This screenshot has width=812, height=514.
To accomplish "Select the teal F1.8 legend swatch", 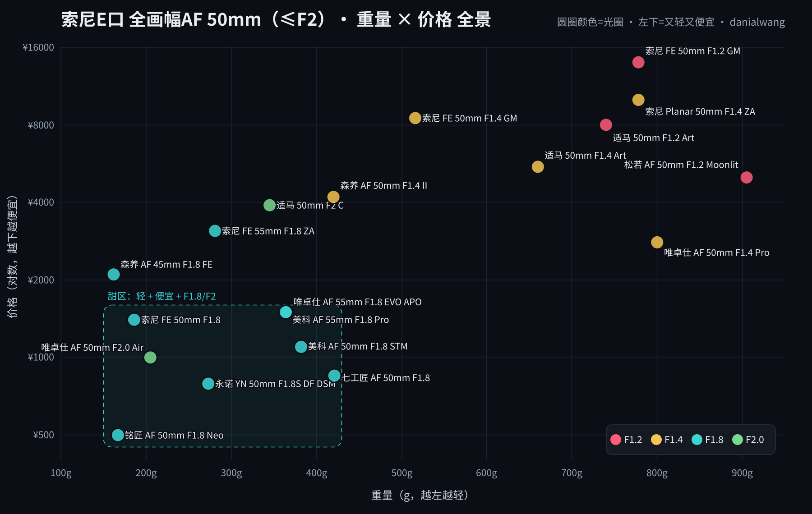I will 697,440.
